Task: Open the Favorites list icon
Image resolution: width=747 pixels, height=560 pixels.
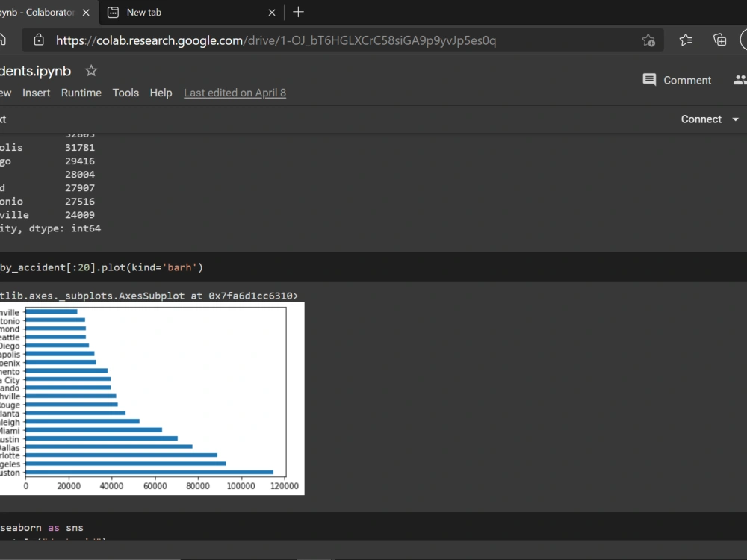Action: (686, 40)
